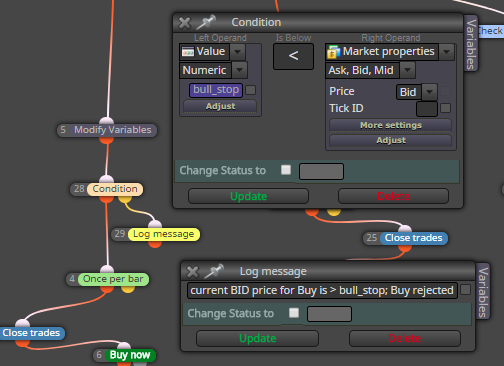The image size is (504, 366).
Task: Click Adjust under Right Operand
Action: point(391,140)
